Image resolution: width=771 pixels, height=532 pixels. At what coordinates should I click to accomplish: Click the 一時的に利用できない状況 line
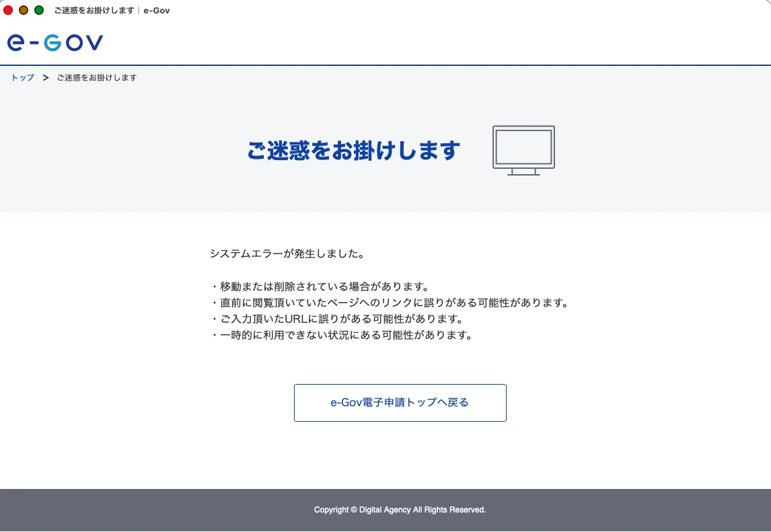tap(342, 335)
